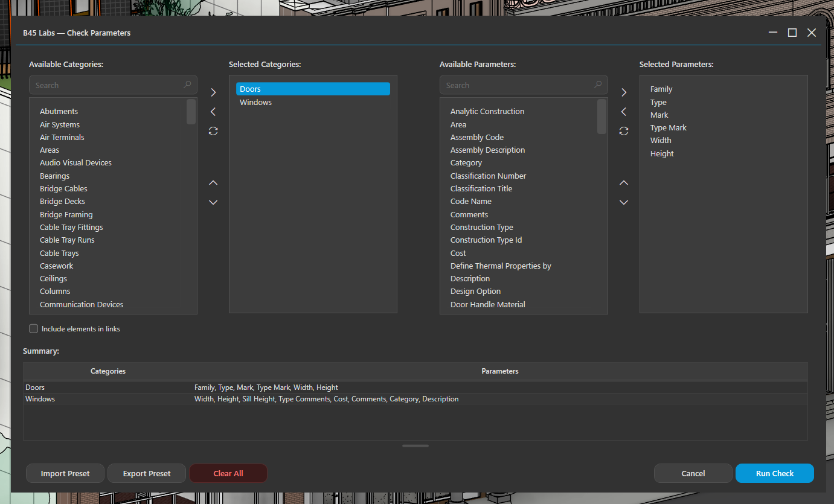Click Available Categories list scrollbar thumb
The image size is (834, 504).
point(191,112)
